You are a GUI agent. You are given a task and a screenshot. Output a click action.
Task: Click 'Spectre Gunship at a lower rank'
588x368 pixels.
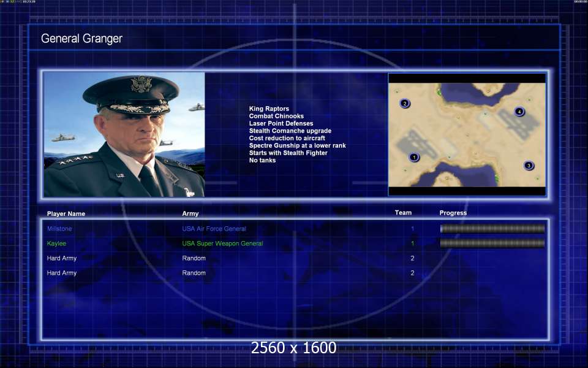[298, 145]
